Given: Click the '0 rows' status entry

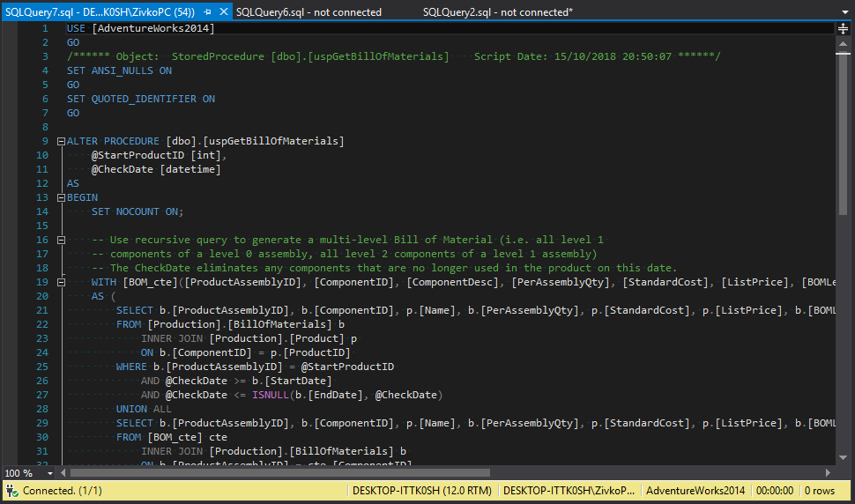Looking at the screenshot, I should coord(820,491).
